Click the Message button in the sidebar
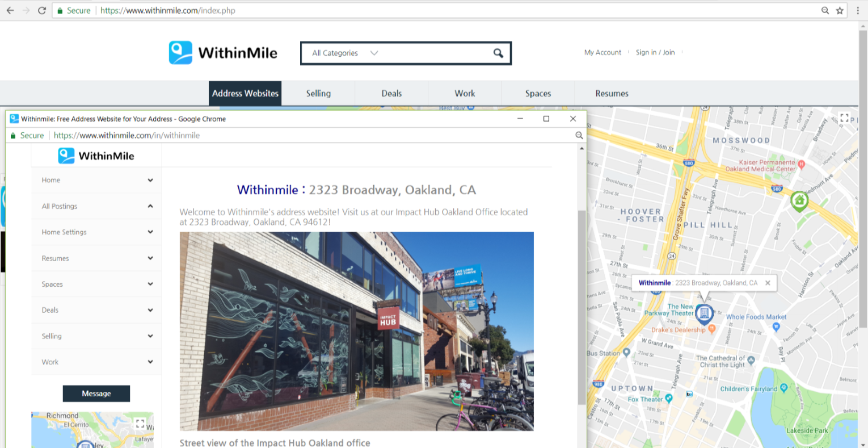The height and width of the screenshot is (448, 868). pos(96,393)
